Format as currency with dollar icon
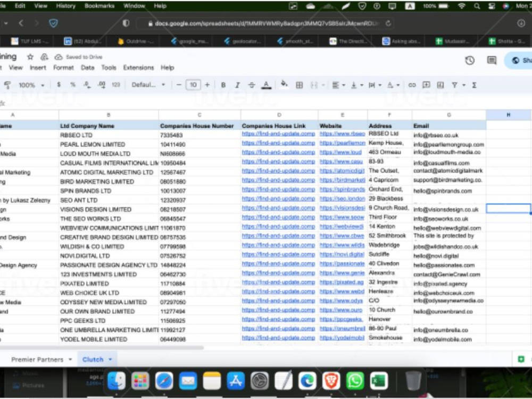Viewport: 532px width, 399px height. click(59, 85)
